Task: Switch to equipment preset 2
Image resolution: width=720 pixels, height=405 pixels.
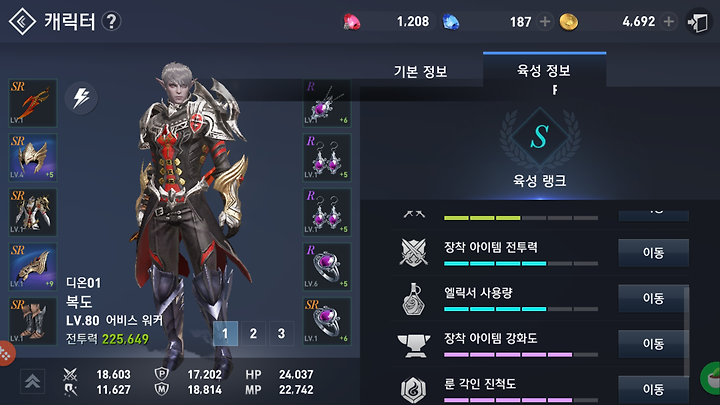Action: (x=253, y=333)
